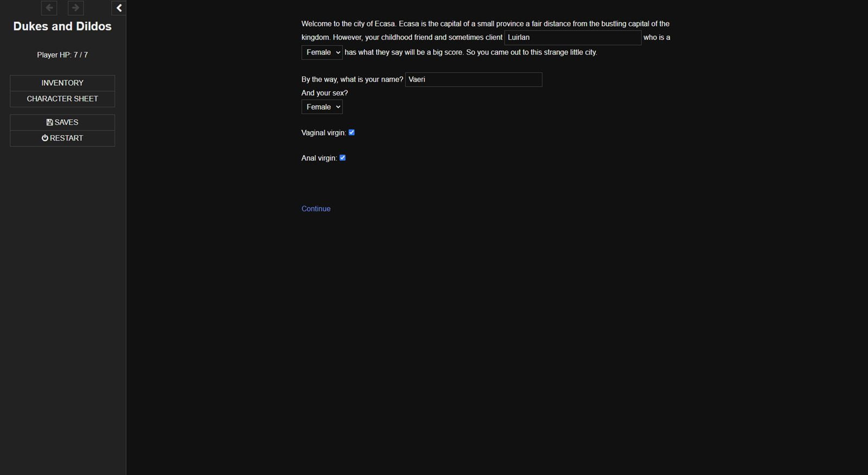The image size is (868, 475).
Task: Open the CHARACTER SHEET menu
Action: tap(62, 99)
